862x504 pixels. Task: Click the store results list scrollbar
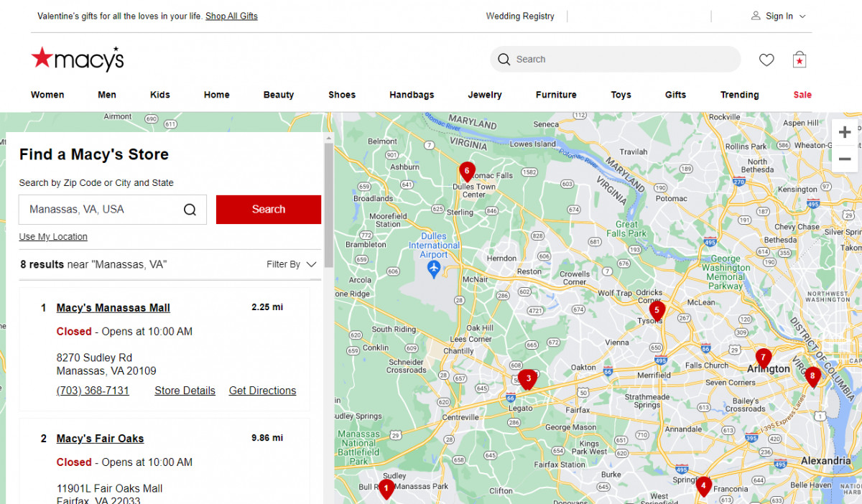point(329,204)
